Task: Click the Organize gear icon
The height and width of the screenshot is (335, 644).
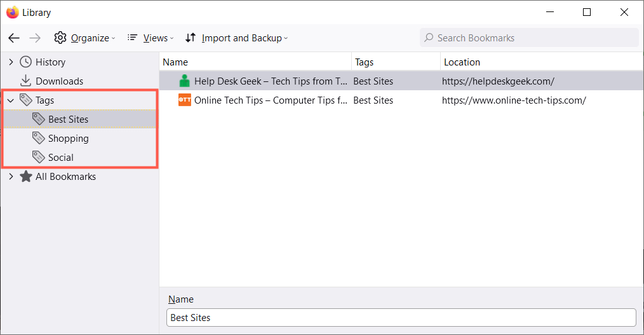Action: pos(60,38)
